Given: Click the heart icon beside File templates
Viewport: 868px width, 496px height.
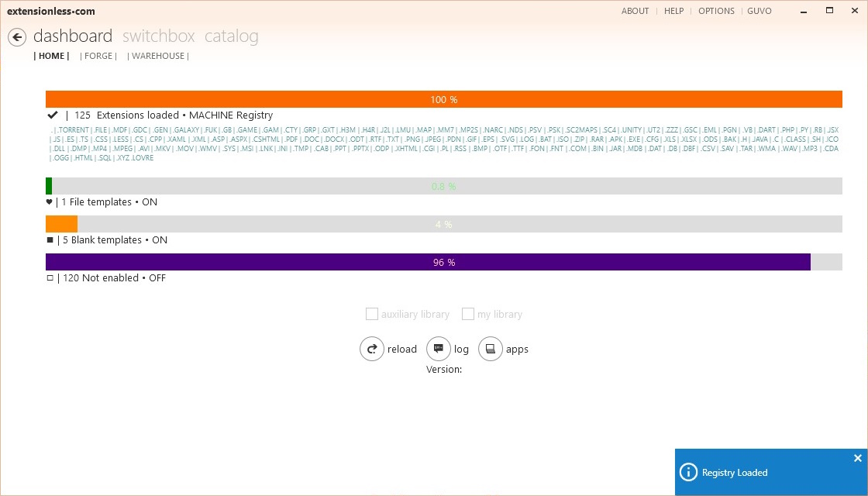Looking at the screenshot, I should [50, 201].
